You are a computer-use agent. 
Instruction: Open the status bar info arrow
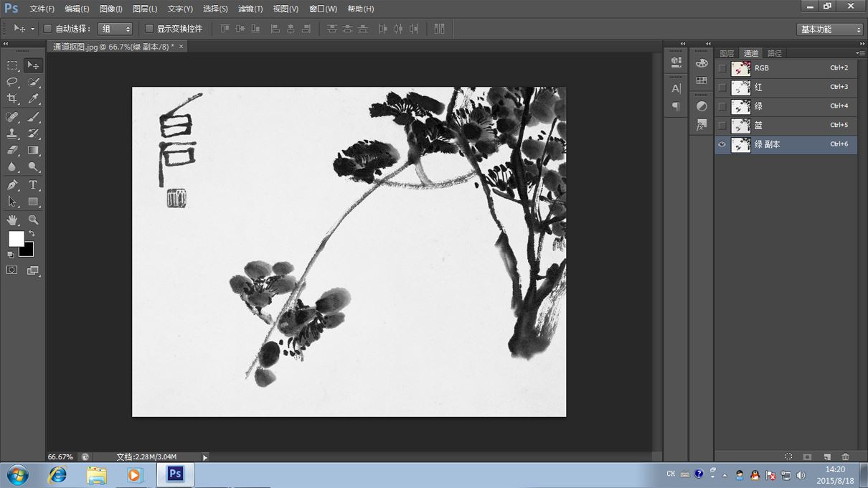pos(205,457)
